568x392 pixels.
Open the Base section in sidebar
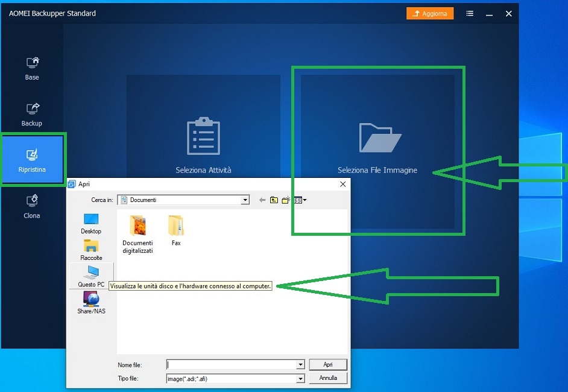pyautogui.click(x=32, y=69)
